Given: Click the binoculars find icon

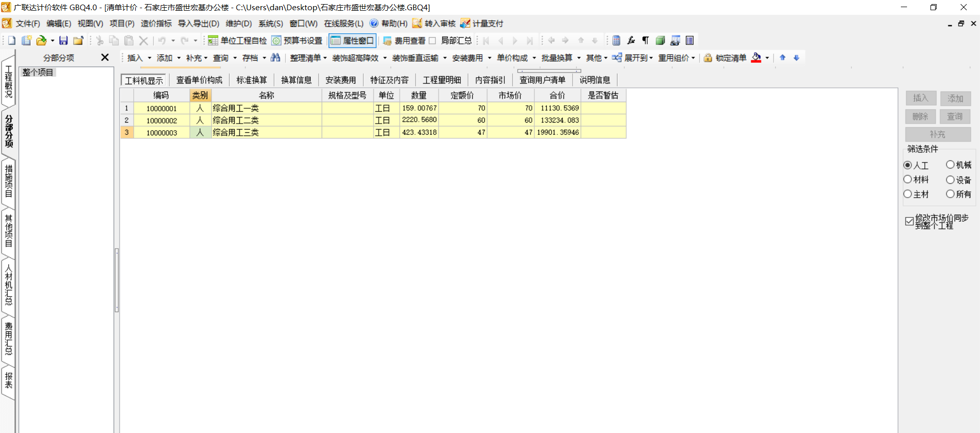Looking at the screenshot, I should (x=275, y=58).
